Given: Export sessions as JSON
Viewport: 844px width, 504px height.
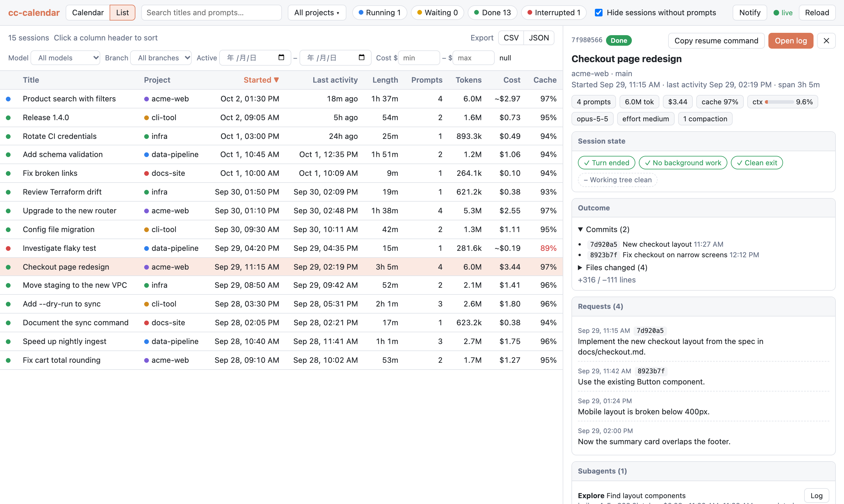Looking at the screenshot, I should (x=539, y=38).
